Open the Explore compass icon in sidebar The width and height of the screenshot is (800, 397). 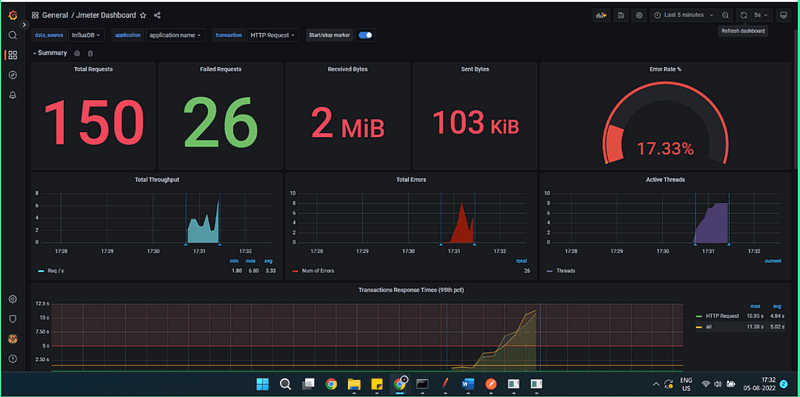coord(13,75)
